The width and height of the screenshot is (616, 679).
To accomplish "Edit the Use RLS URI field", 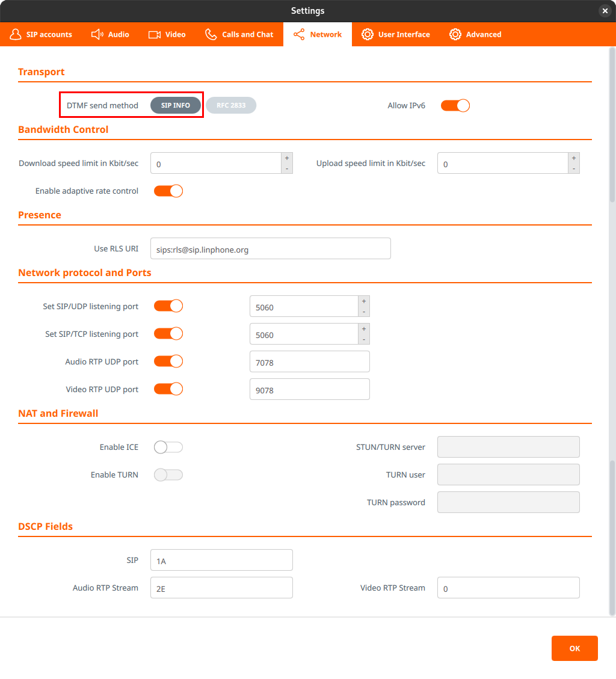I will click(x=271, y=248).
